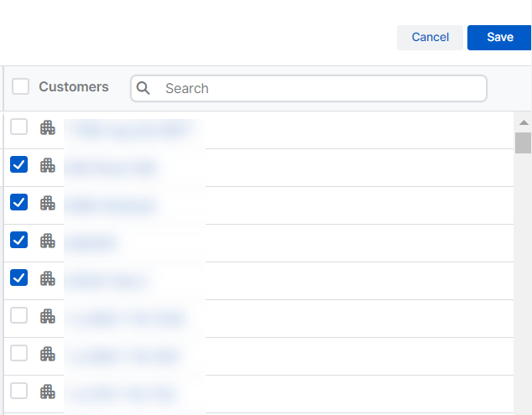Click the building icon in the sixth customer row
Viewport: 532px width, 415px height.
point(48,316)
